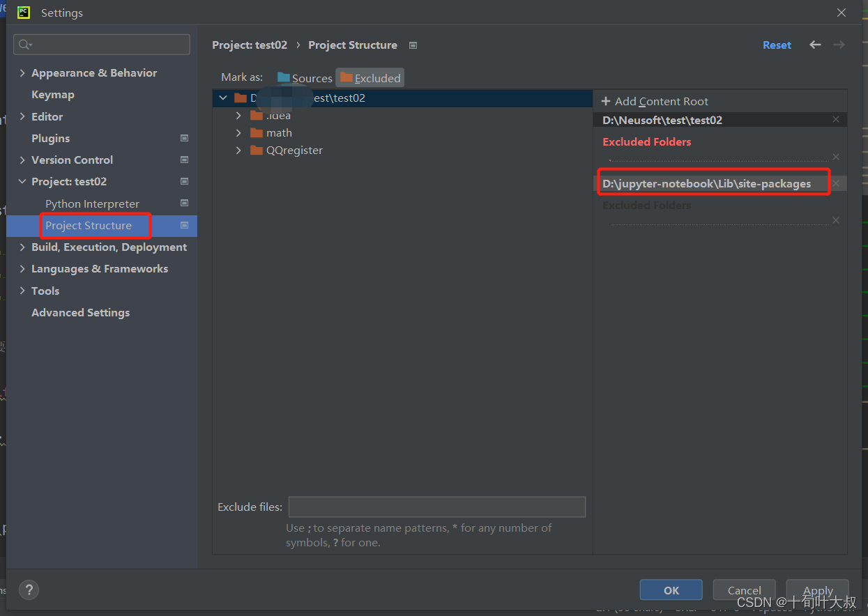
Task: Click the Reset link
Action: tap(777, 45)
